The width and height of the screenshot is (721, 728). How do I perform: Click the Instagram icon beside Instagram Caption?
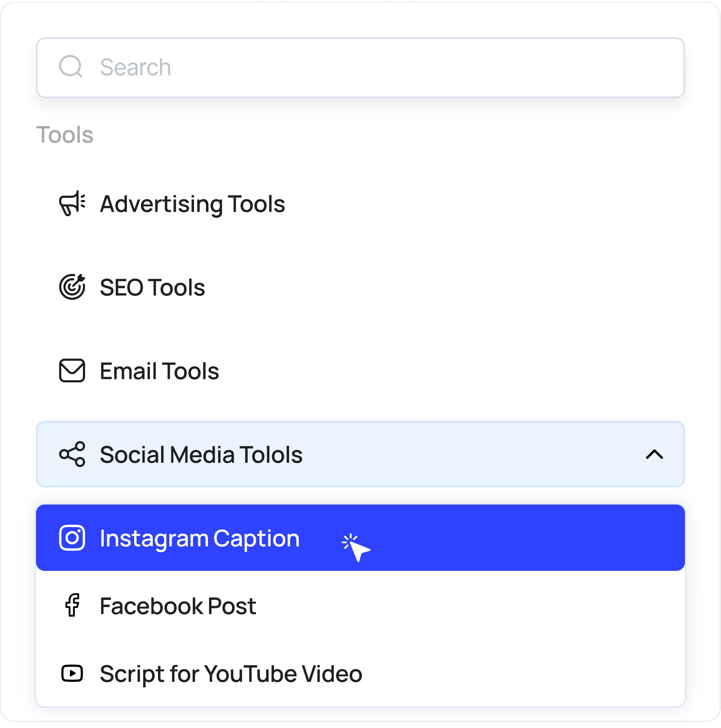(x=72, y=538)
